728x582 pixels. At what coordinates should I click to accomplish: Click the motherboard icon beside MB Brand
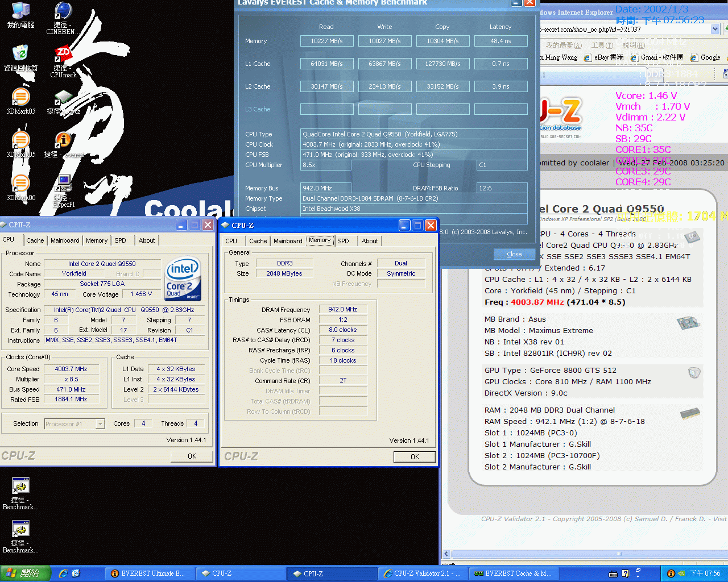pyautogui.click(x=688, y=323)
